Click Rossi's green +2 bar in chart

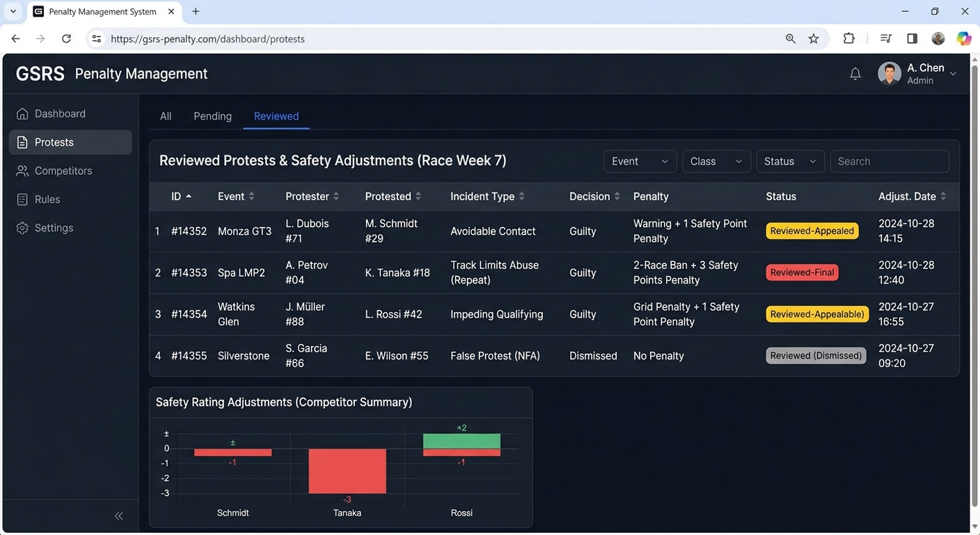(461, 441)
